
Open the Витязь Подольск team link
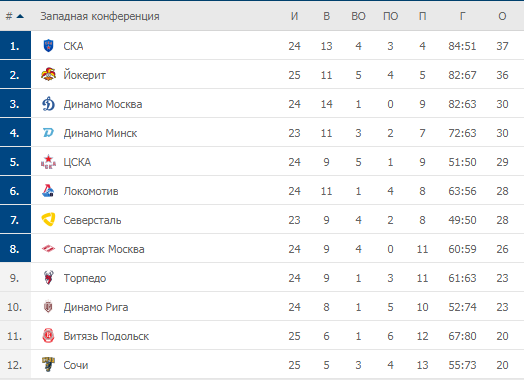tap(106, 336)
